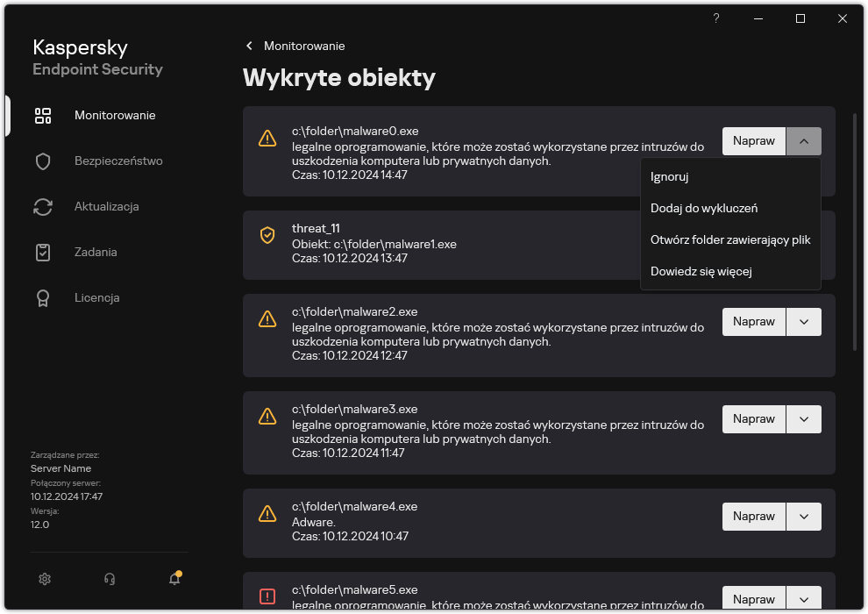Select the Licencja key icon

[x=43, y=297]
